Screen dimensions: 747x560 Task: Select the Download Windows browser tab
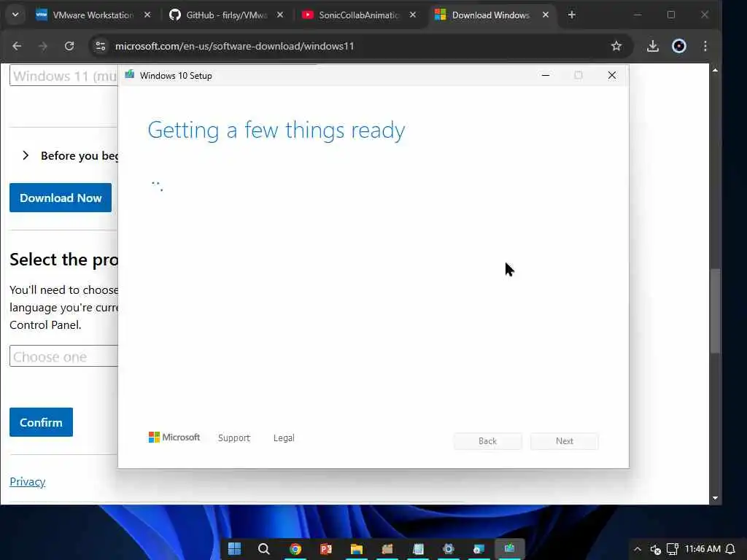pos(491,15)
